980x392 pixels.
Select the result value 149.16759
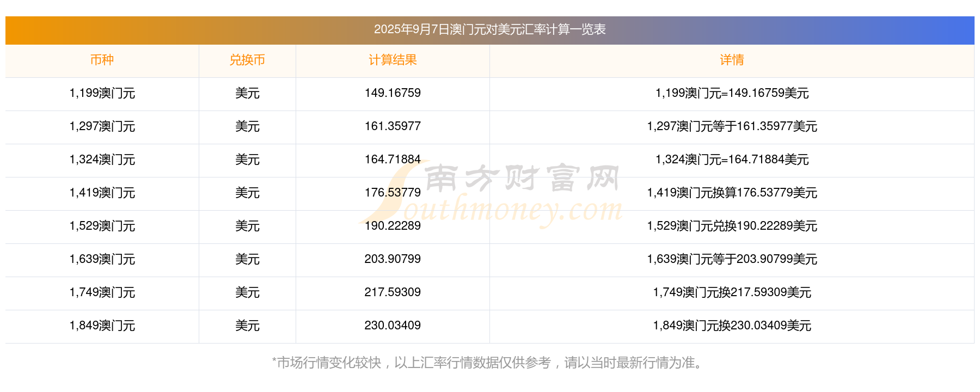pyautogui.click(x=393, y=93)
